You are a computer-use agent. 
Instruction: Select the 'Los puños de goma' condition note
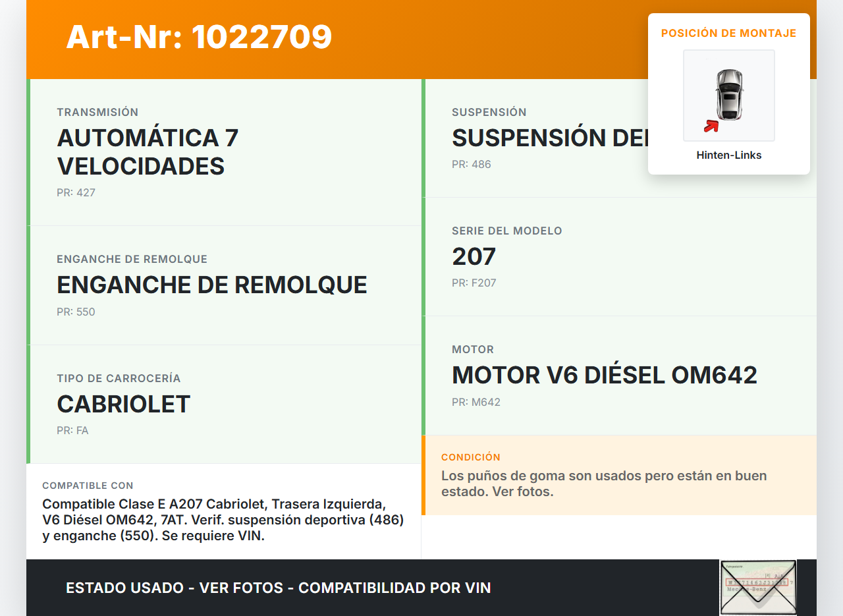point(604,484)
